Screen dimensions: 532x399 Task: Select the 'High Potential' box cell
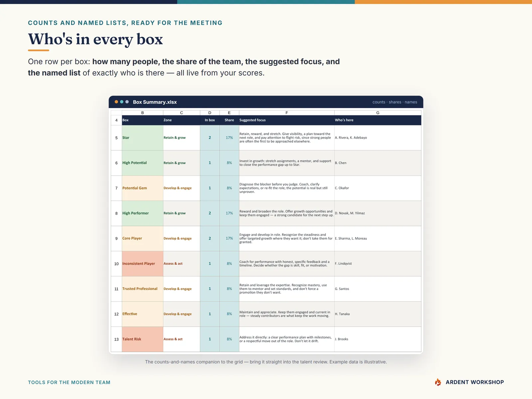[142, 163]
